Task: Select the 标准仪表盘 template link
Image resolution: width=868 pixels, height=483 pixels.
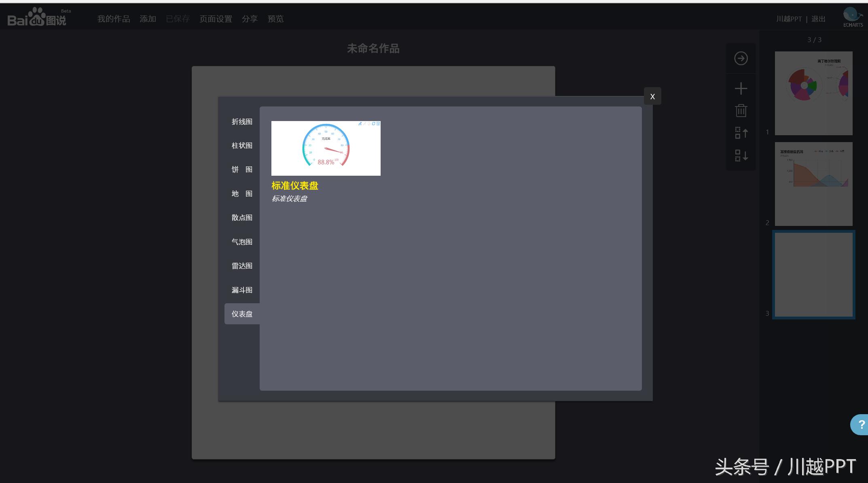Action: 294,185
